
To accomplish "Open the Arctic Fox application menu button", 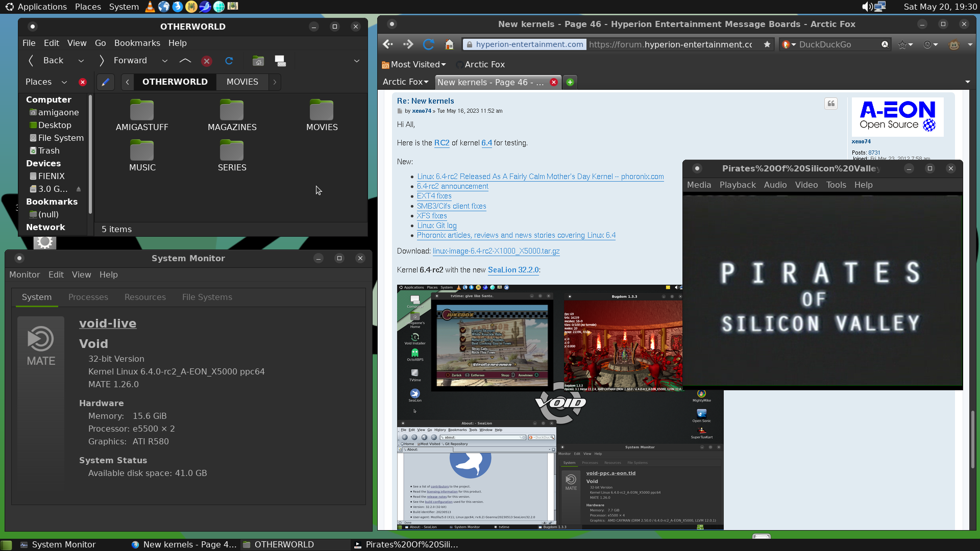I will click(406, 82).
